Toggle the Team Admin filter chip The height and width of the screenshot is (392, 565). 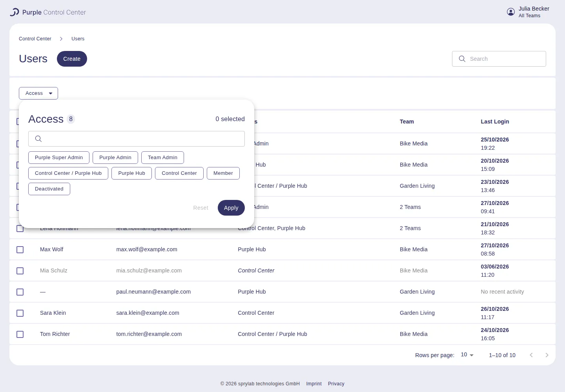tap(162, 158)
